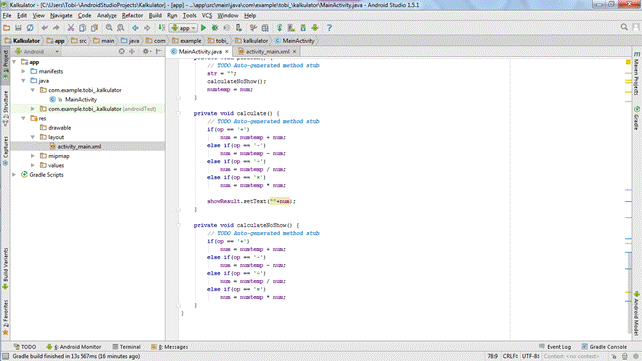This screenshot has width=642, height=361.
Task: Click the Replace icon in the toolbar
Action: 121,28
